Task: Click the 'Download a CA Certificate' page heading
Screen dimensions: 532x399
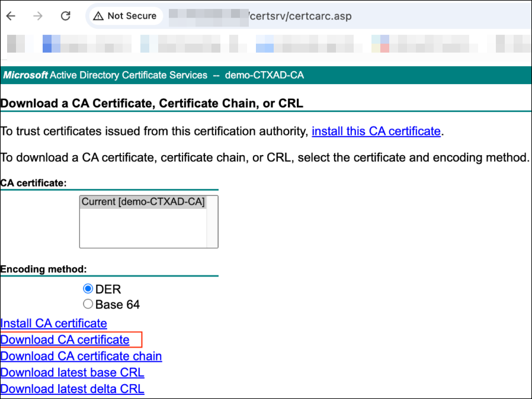Action: coord(152,104)
